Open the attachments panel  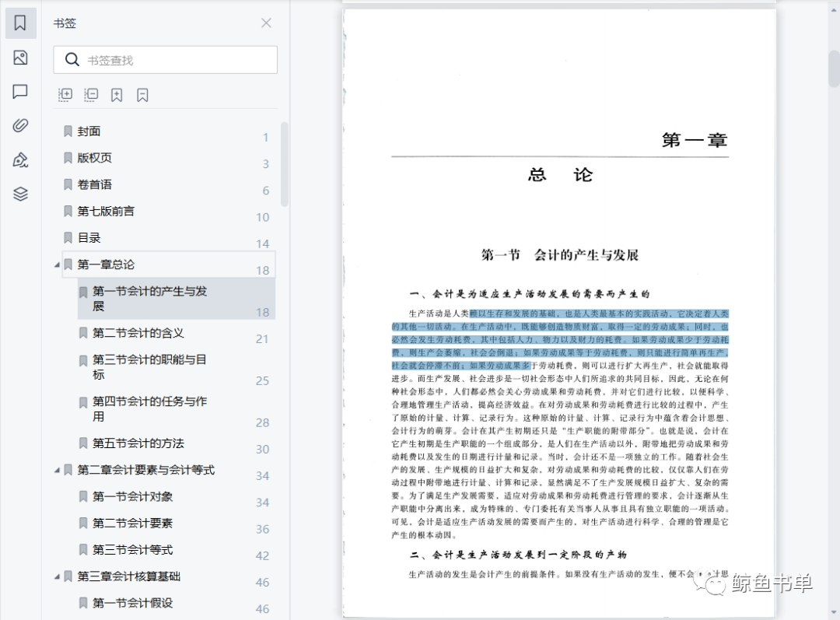[20, 124]
